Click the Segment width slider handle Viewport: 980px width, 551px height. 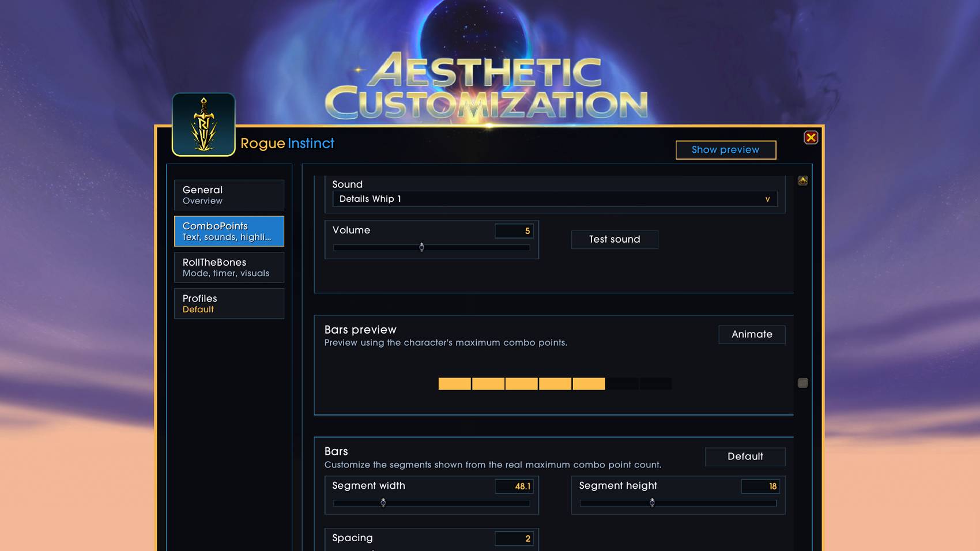(383, 503)
